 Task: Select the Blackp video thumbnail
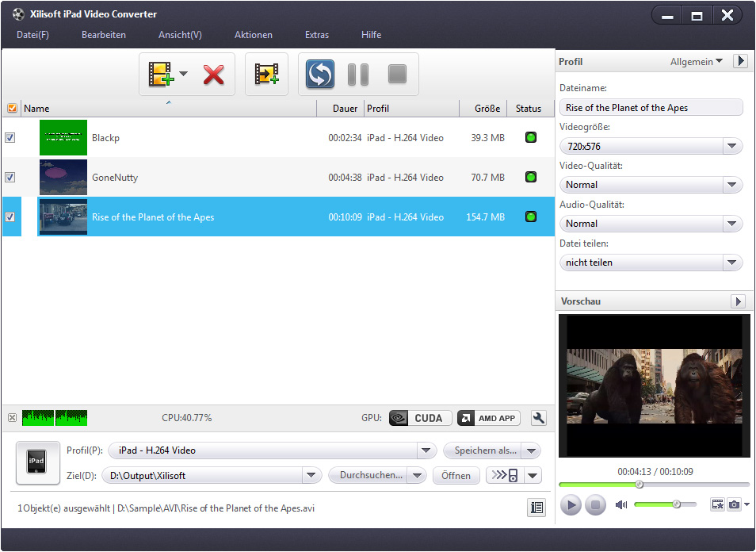pyautogui.click(x=63, y=137)
